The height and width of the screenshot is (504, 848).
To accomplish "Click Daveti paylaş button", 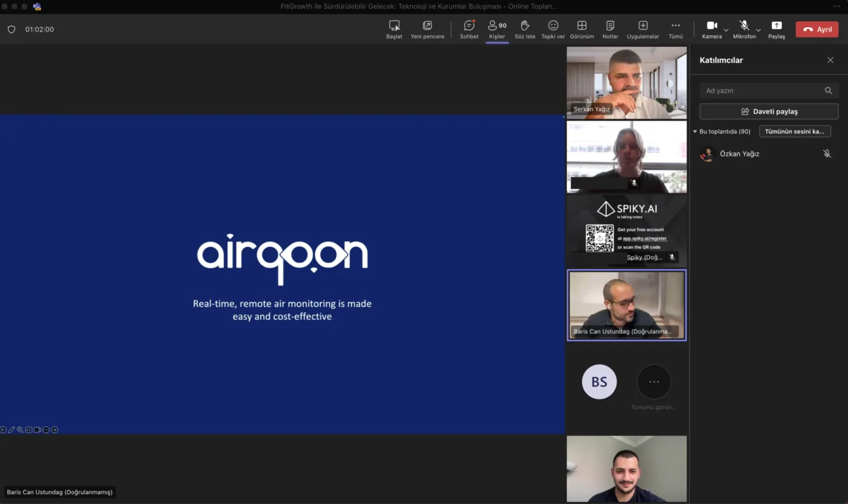I will pyautogui.click(x=768, y=111).
